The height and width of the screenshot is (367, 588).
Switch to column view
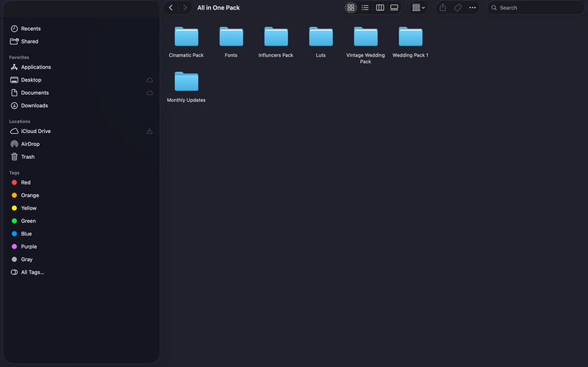click(x=380, y=7)
